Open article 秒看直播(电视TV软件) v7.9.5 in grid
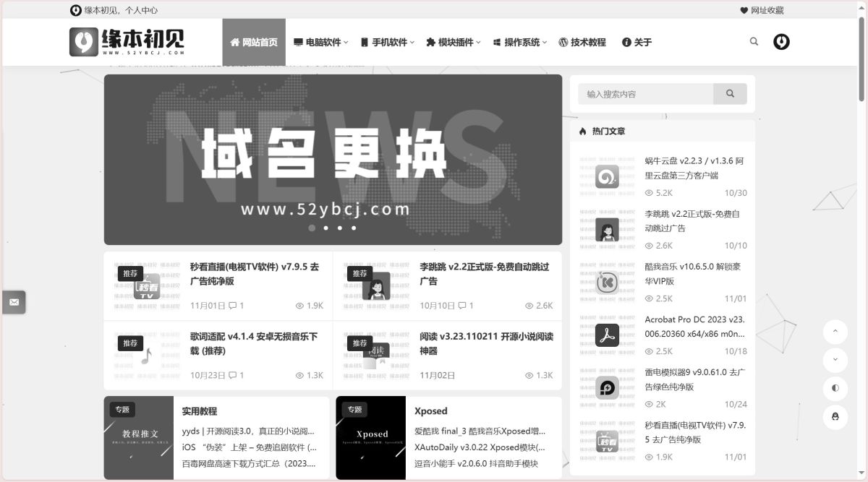868x482 pixels. pos(255,273)
